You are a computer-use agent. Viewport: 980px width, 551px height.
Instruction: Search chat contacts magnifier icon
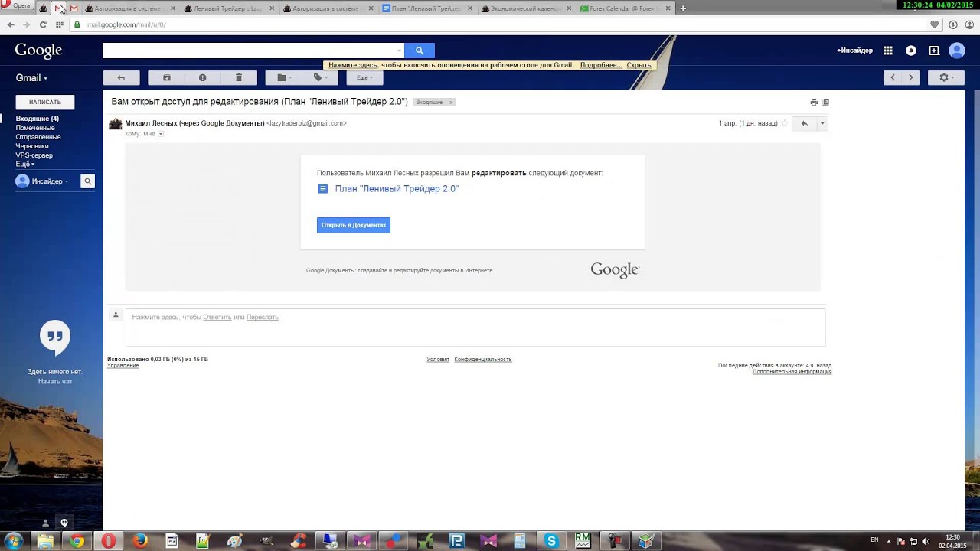(88, 181)
